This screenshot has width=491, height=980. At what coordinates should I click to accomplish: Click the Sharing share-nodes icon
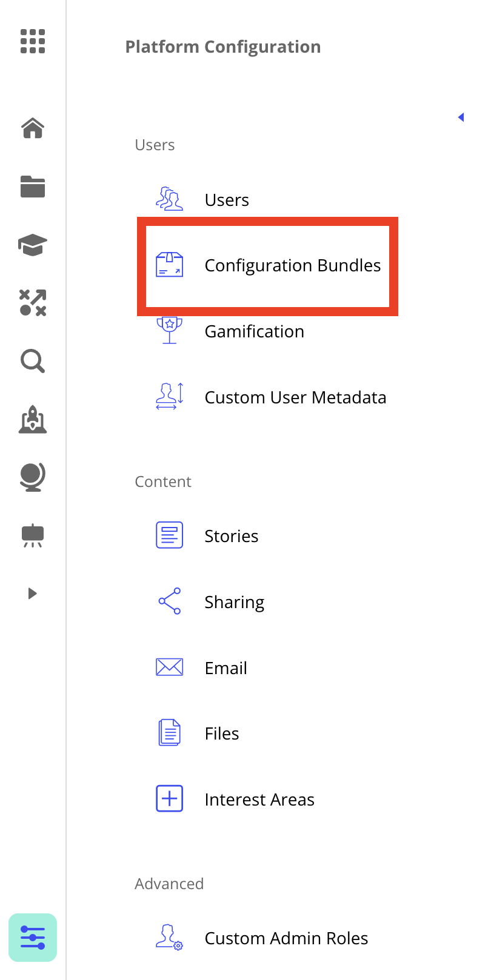point(170,601)
